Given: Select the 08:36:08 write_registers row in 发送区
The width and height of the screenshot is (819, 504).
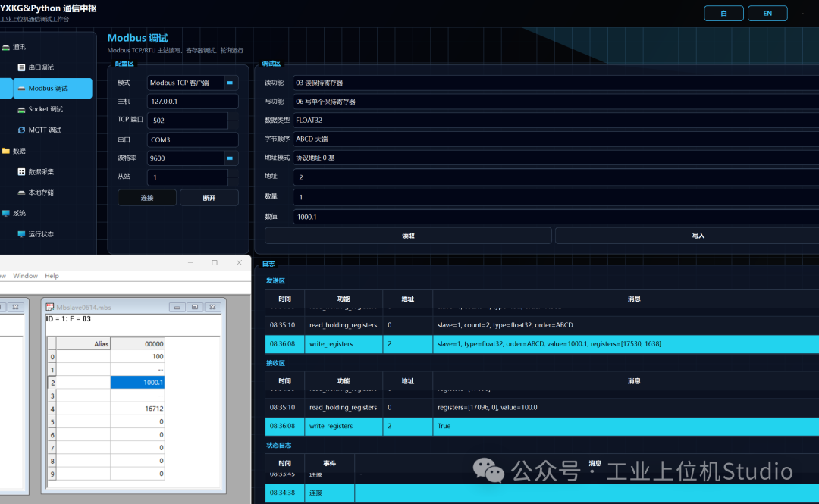Looking at the screenshot, I should click(x=541, y=343).
